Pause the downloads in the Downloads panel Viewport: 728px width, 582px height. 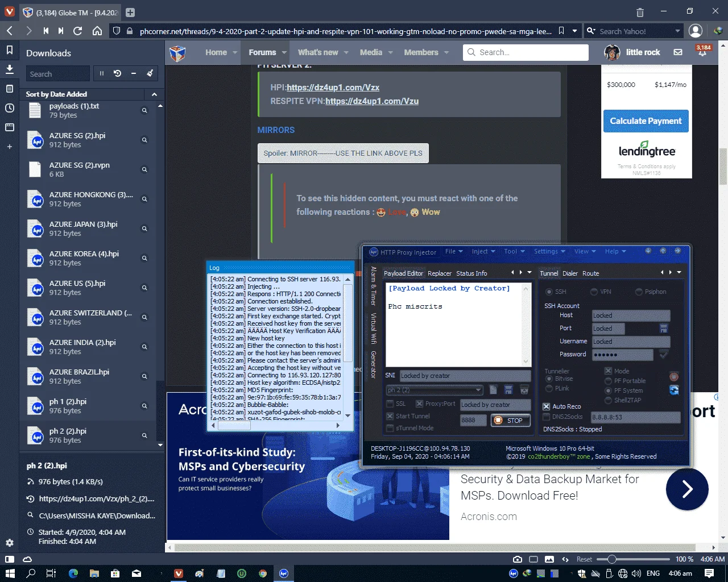tap(102, 73)
